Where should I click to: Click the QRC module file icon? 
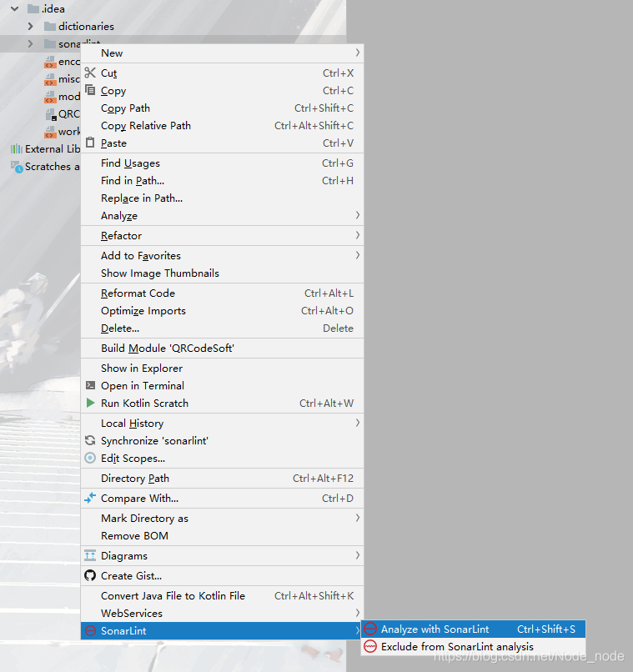click(51, 114)
